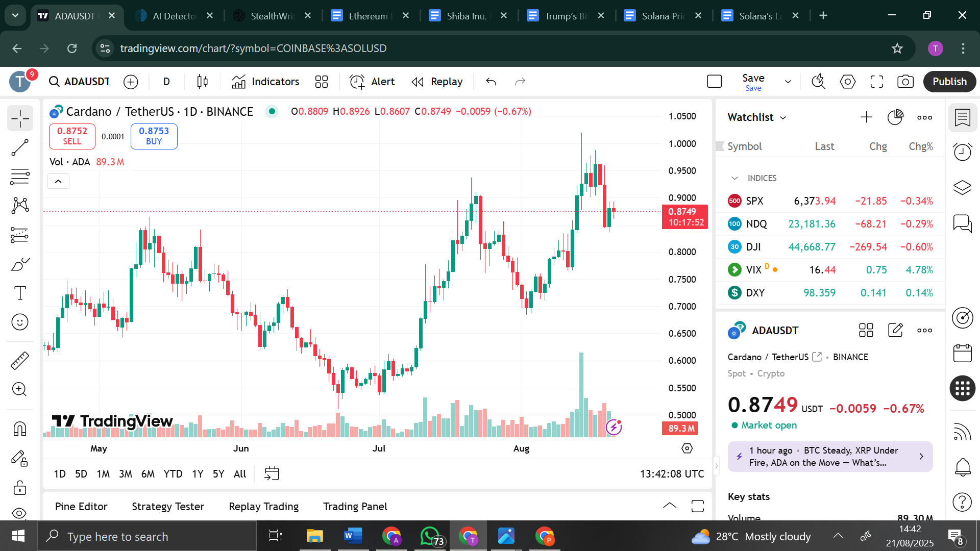Open the economic calendar panel
This screenshot has width=980, height=551.
(x=962, y=353)
